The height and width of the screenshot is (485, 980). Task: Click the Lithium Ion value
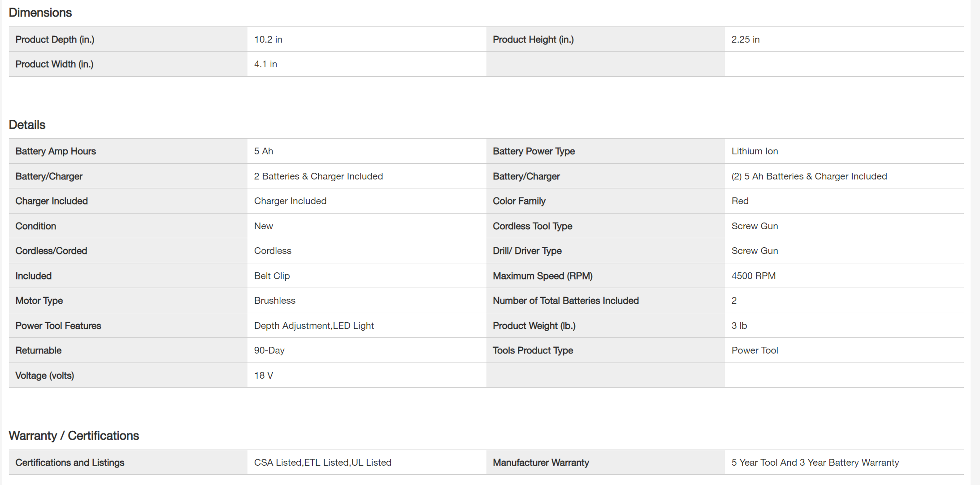(x=755, y=151)
